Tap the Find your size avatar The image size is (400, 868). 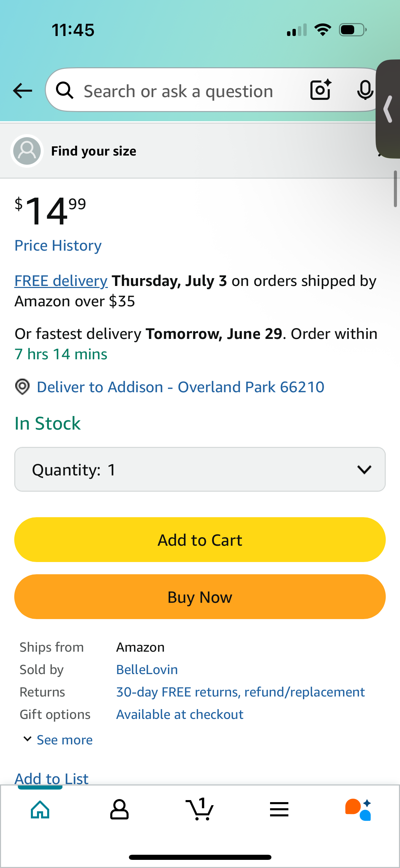tap(27, 151)
